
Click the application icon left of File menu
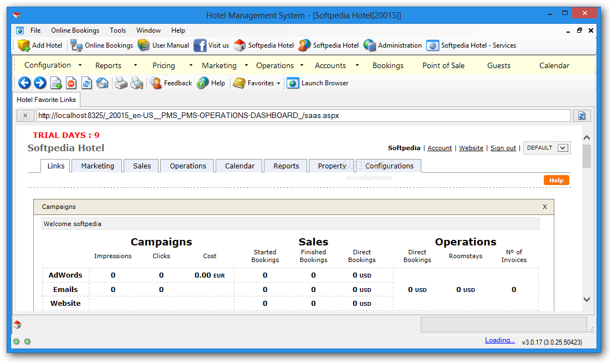tap(20, 30)
